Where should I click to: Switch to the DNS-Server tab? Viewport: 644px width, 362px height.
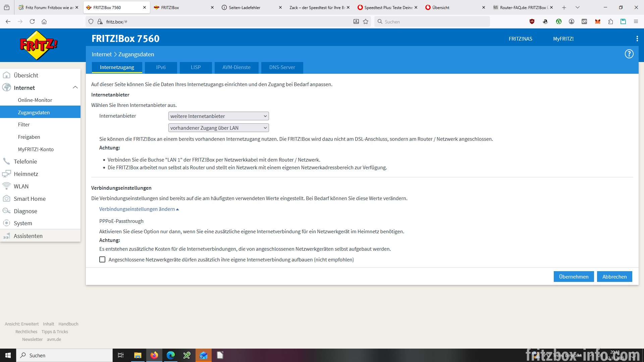click(x=282, y=67)
